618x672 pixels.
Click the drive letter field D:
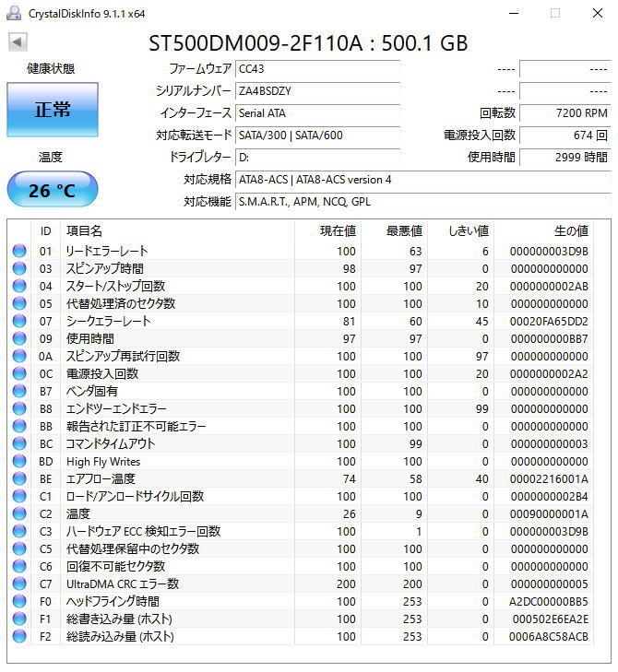coord(318,158)
